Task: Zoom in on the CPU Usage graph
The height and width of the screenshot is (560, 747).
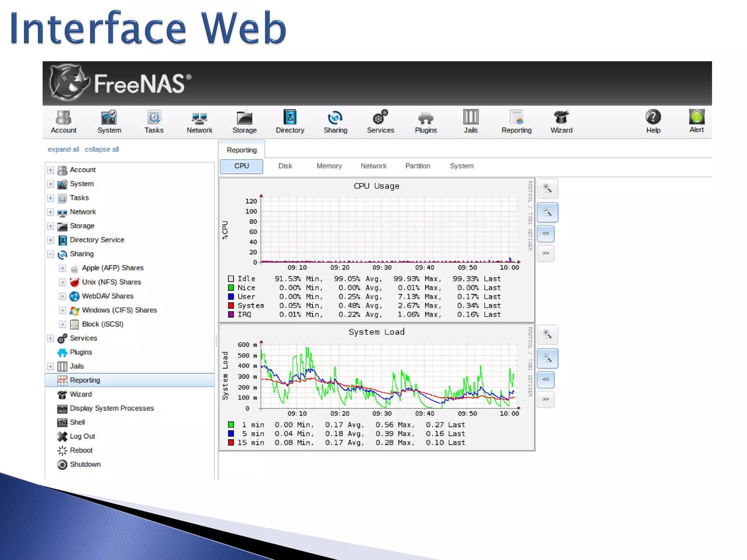Action: (x=547, y=189)
